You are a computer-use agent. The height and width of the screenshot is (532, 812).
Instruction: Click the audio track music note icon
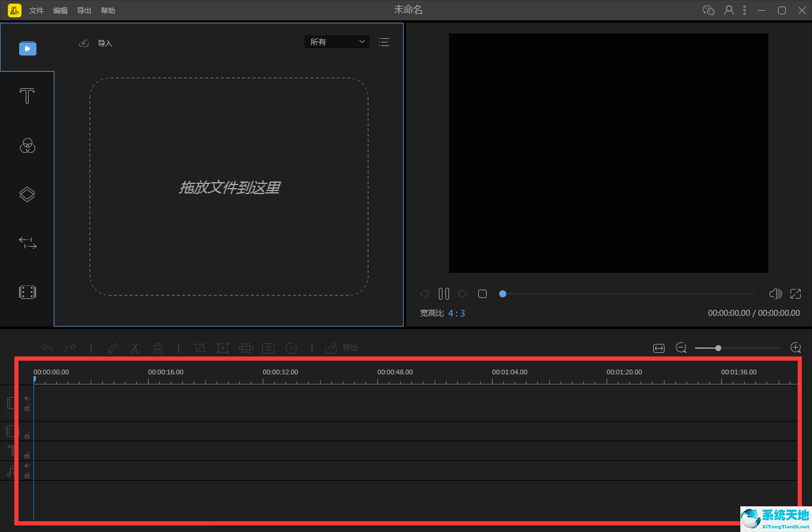click(x=11, y=471)
